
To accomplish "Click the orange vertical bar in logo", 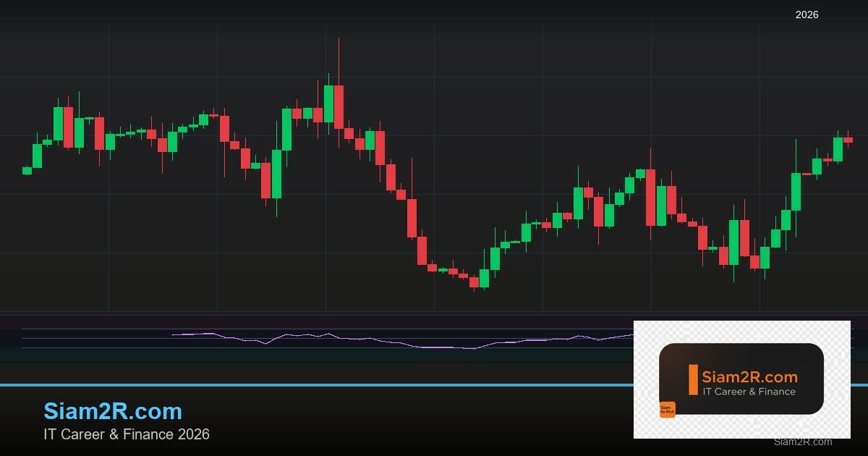I will tap(693, 380).
